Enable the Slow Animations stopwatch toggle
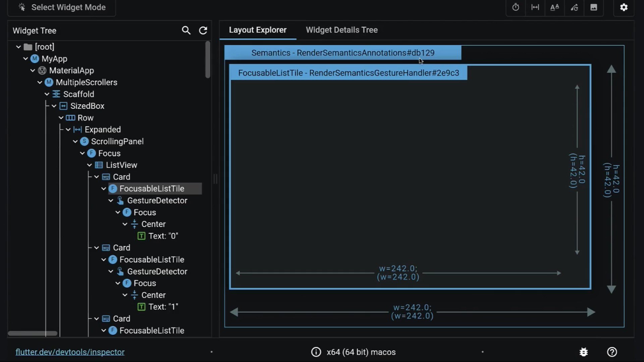The width and height of the screenshot is (644, 362). (516, 7)
